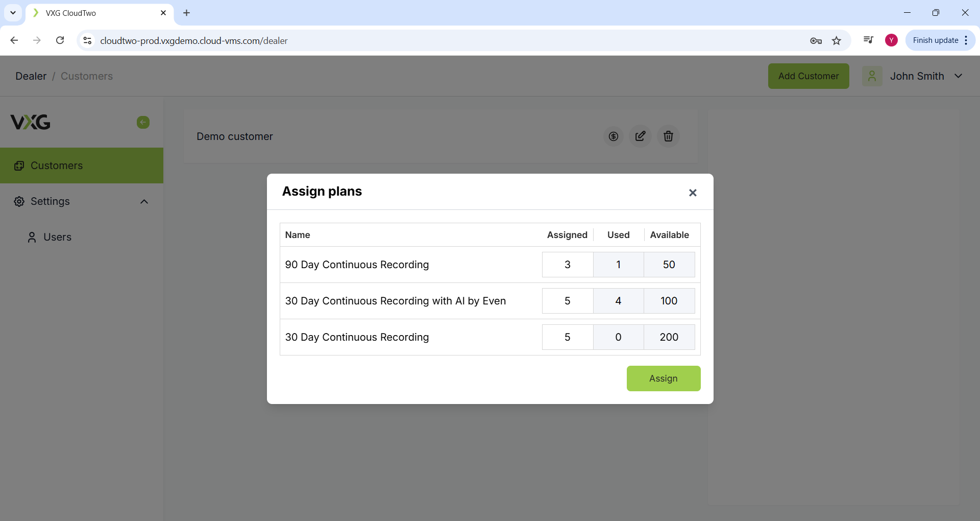The width and height of the screenshot is (980, 521).
Task: Edit Assigned count for 30 Day Continuous Recording
Action: (x=567, y=337)
